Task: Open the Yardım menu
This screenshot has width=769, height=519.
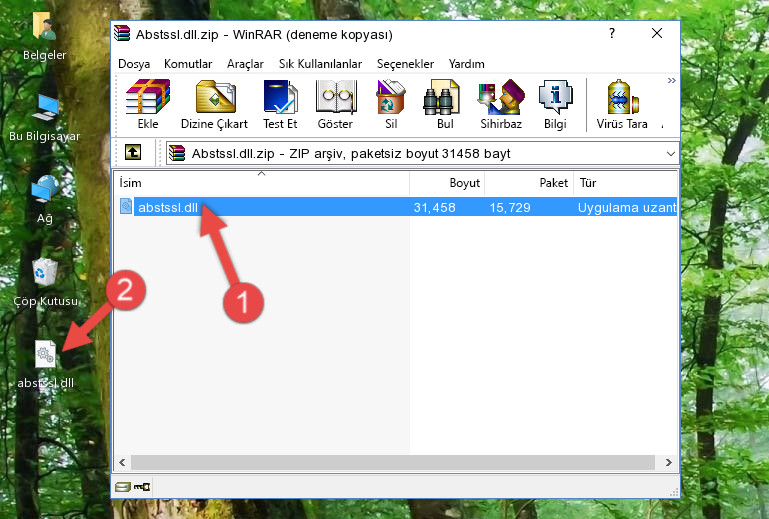Action: [x=466, y=64]
